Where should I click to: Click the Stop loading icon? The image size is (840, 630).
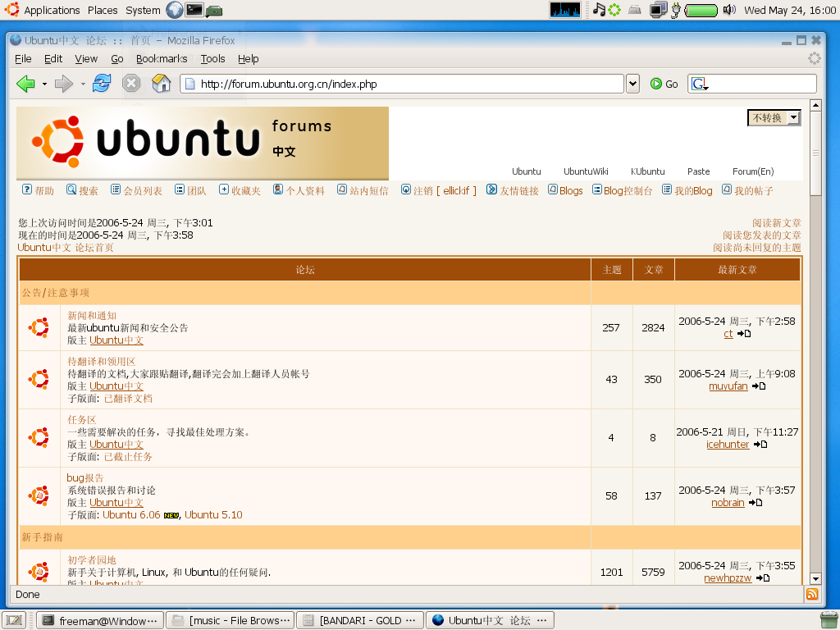click(131, 84)
